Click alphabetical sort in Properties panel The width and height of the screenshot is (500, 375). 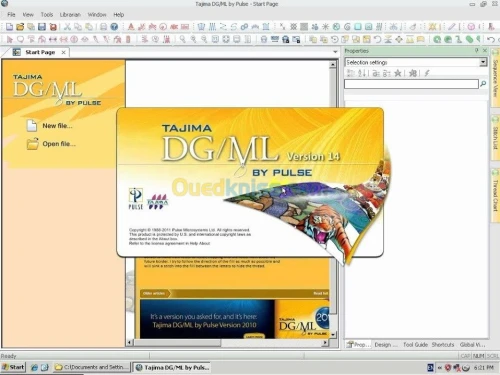tap(363, 73)
